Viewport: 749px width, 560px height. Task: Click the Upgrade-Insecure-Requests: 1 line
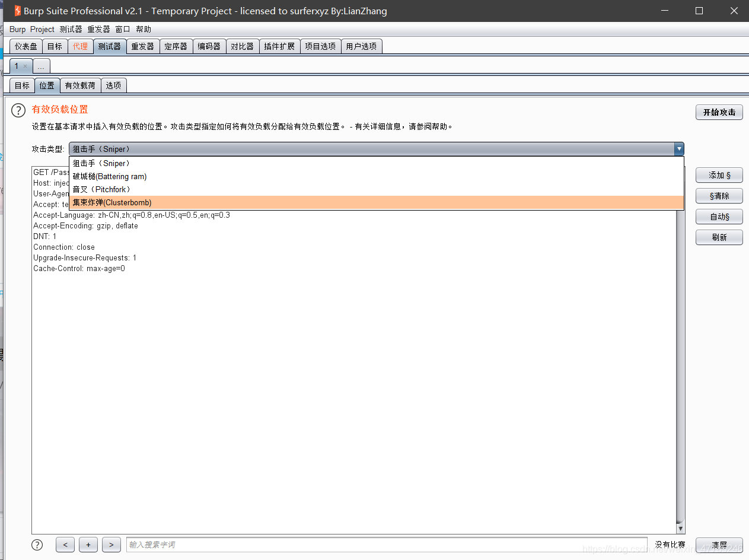[85, 258]
